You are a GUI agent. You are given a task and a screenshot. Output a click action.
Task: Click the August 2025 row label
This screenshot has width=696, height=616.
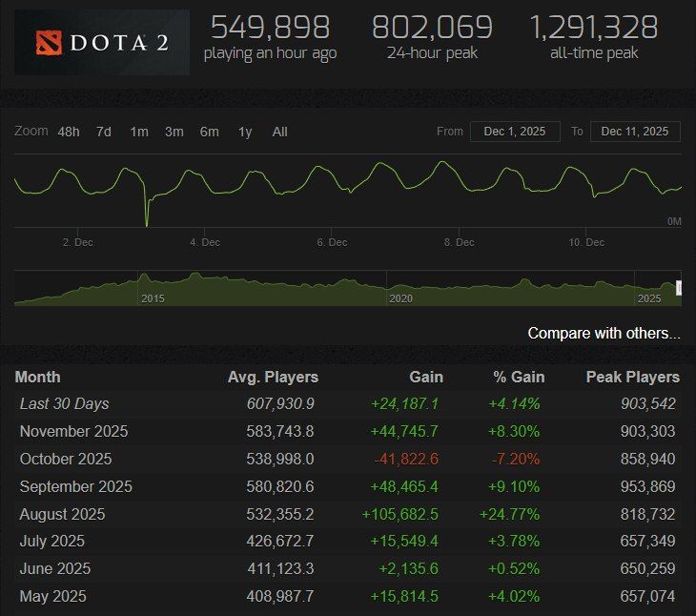[62, 514]
